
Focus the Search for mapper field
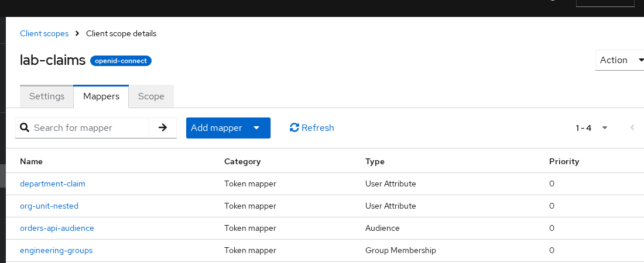[90, 127]
